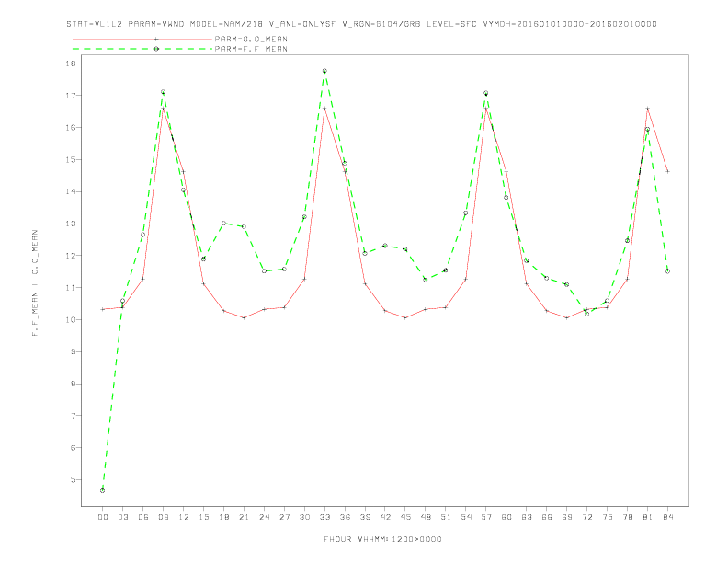This screenshot has width=728, height=563.
Task: Click the green circle marker at hour 18
Action: [x=223, y=224]
